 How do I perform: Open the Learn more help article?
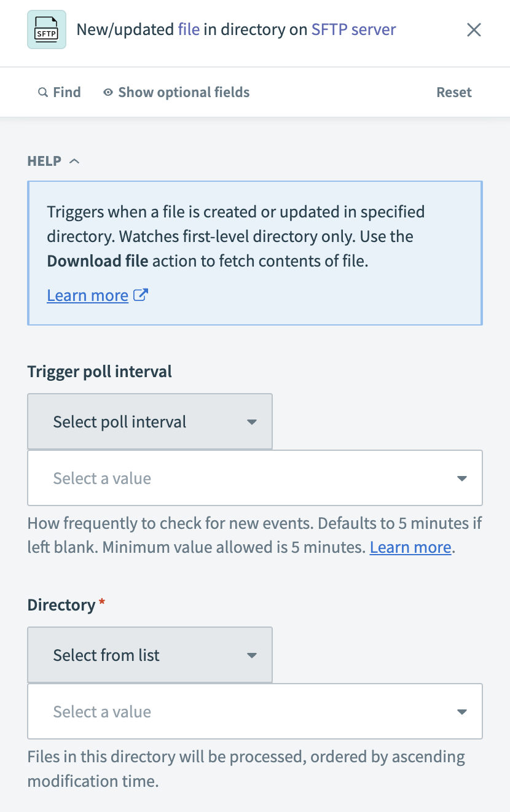coord(87,295)
